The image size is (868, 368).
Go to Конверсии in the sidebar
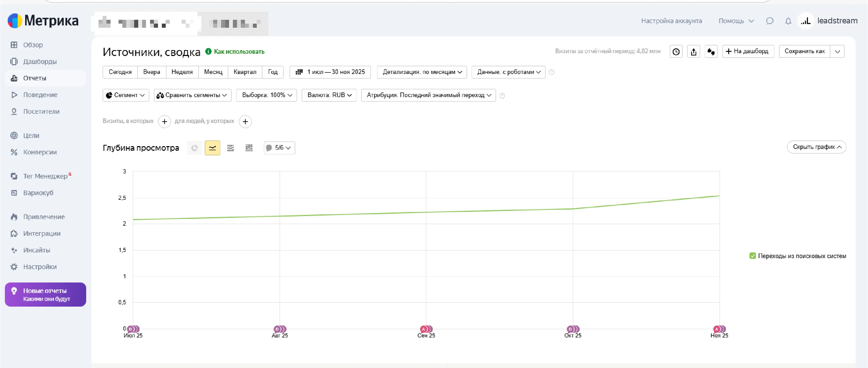(x=40, y=152)
